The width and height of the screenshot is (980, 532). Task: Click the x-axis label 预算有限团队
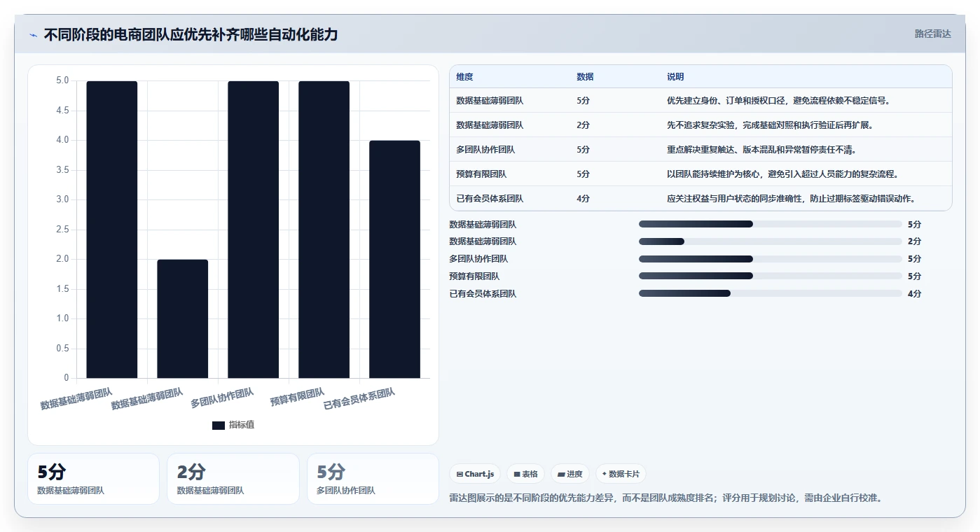point(298,398)
